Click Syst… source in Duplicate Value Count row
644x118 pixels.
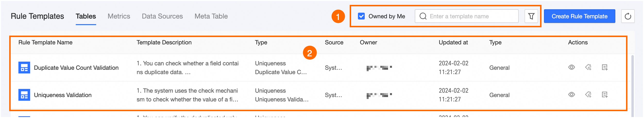pos(333,68)
